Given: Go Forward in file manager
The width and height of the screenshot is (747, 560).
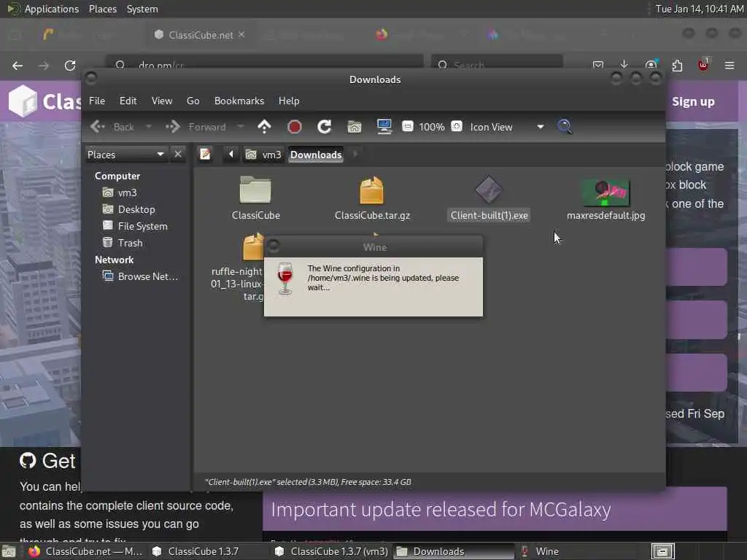Looking at the screenshot, I should 196,127.
